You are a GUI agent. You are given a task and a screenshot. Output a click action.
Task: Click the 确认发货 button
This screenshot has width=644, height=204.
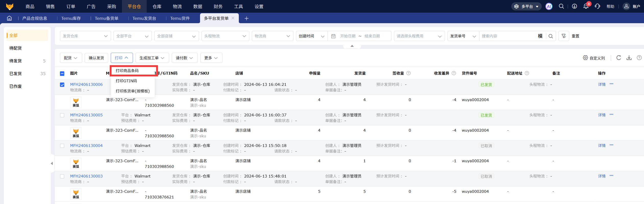(x=96, y=58)
